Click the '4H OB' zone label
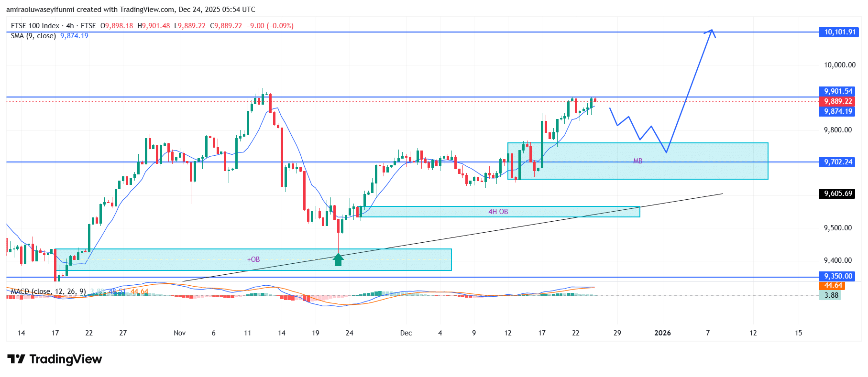The height and width of the screenshot is (377, 868). point(498,212)
